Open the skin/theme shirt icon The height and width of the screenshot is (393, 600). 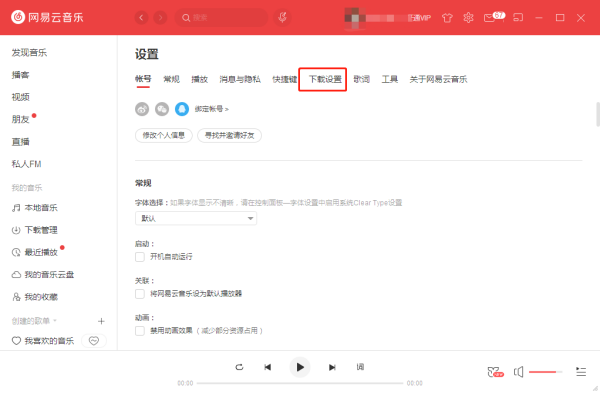pos(447,18)
